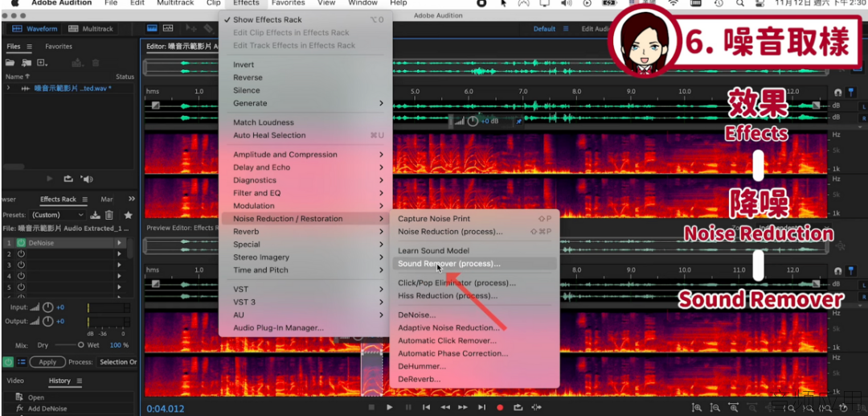Toggle the rack list view button
Screen dimensions: 868x416
22,362
